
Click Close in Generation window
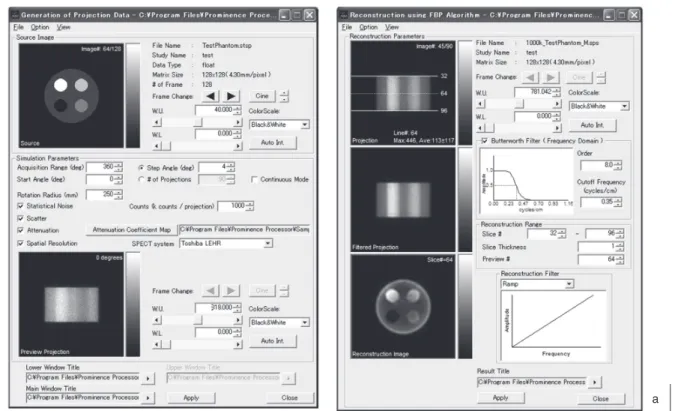tap(290, 398)
